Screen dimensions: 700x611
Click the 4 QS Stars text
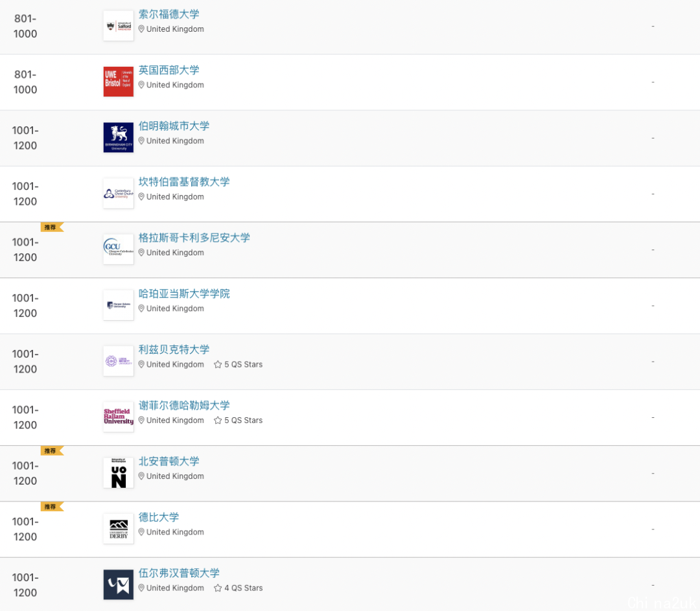pyautogui.click(x=243, y=588)
